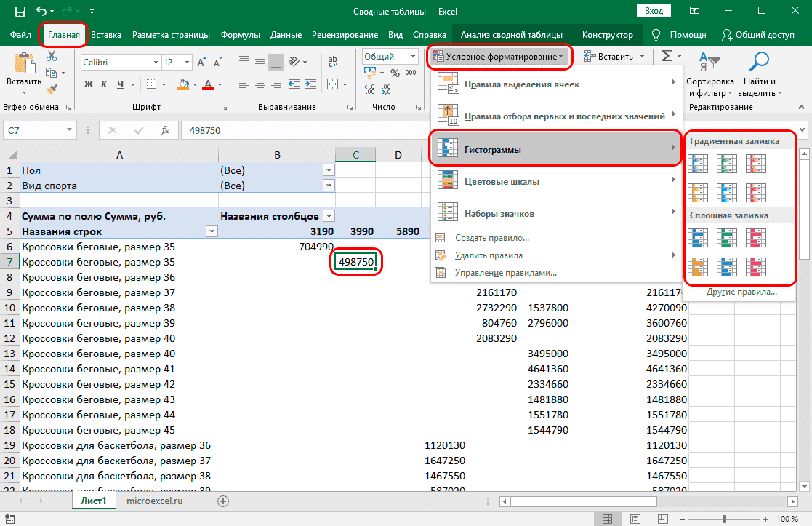Image resolution: width=812 pixels, height=526 pixels.
Task: Click the insert function fx icon
Action: tap(165, 131)
